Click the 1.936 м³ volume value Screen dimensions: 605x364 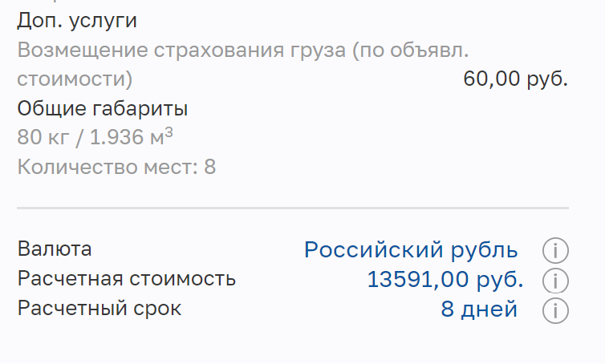click(x=132, y=136)
